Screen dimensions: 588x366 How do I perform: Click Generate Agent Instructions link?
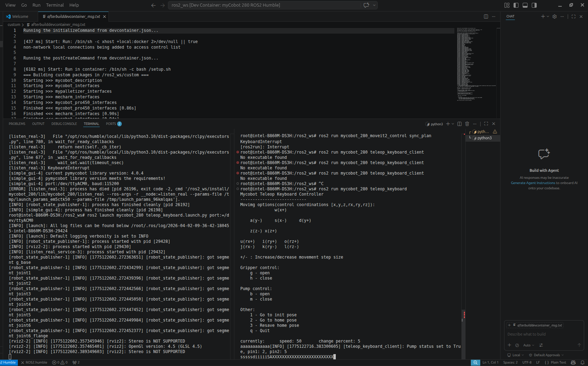point(534,183)
